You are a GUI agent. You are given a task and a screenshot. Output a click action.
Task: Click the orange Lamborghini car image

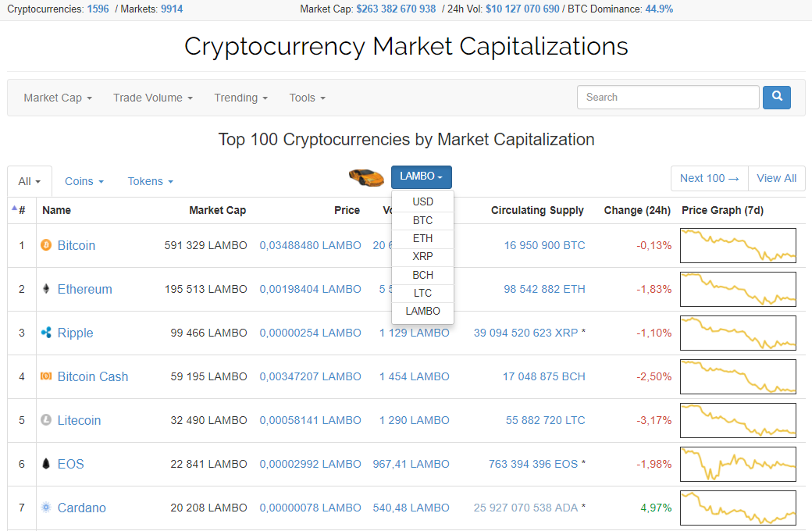366,177
